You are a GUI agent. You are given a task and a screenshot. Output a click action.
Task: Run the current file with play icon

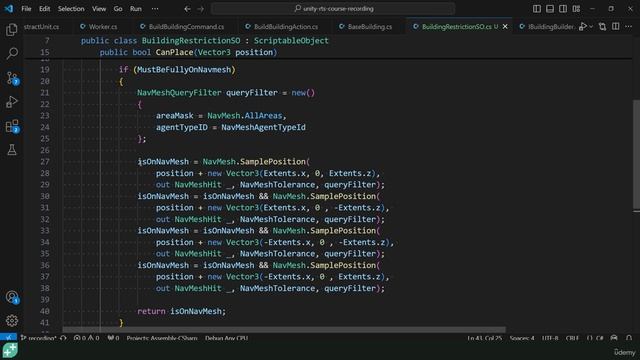pyautogui.click(x=582, y=27)
